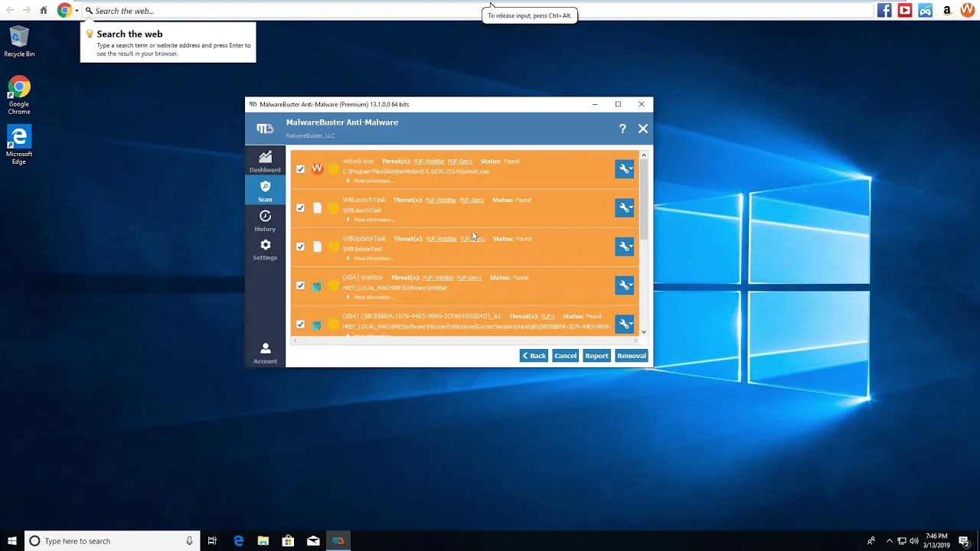This screenshot has height=551, width=980.
Task: Open the notification center with 2 alerts
Action: click(x=966, y=541)
